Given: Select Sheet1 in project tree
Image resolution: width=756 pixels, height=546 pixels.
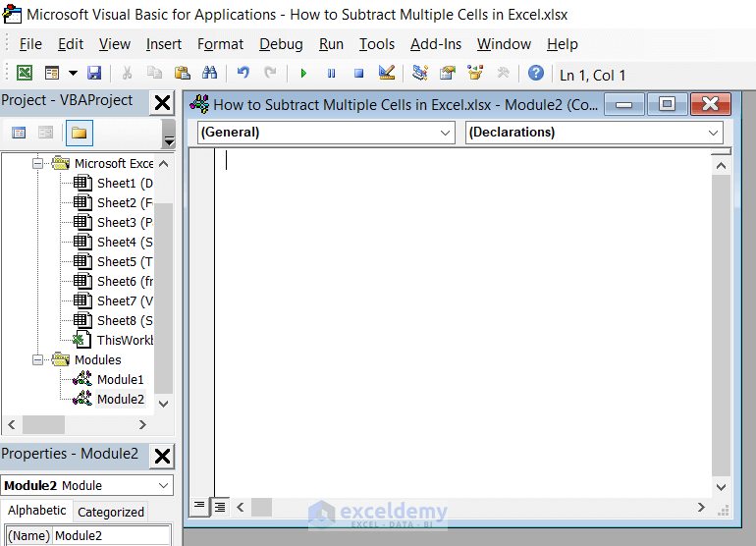Looking at the screenshot, I should coord(113,184).
